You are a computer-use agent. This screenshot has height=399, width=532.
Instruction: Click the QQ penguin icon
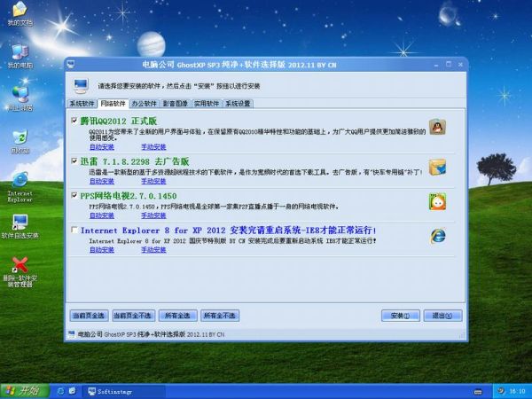click(436, 129)
